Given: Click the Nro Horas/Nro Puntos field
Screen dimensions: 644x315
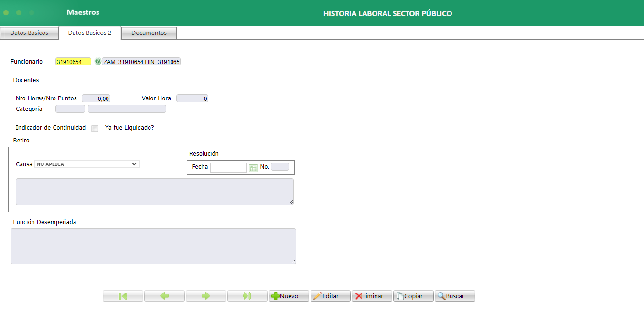Looking at the screenshot, I should coord(96,98).
